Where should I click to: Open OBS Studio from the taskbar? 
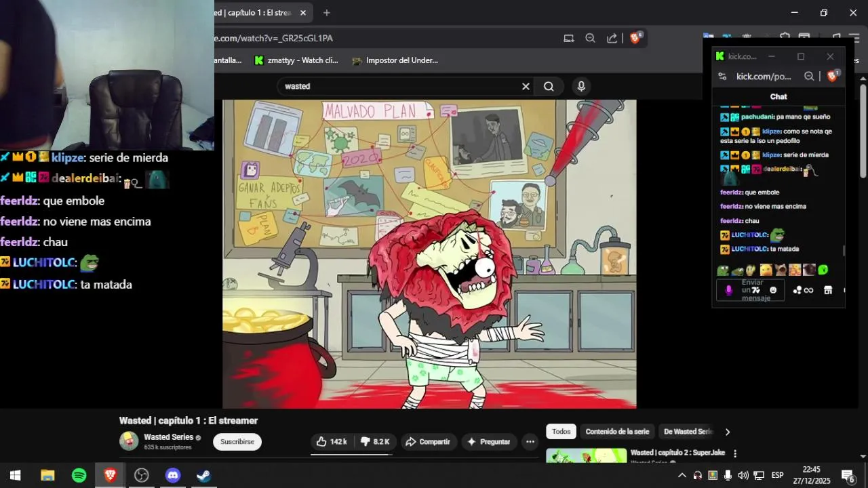pos(142,475)
